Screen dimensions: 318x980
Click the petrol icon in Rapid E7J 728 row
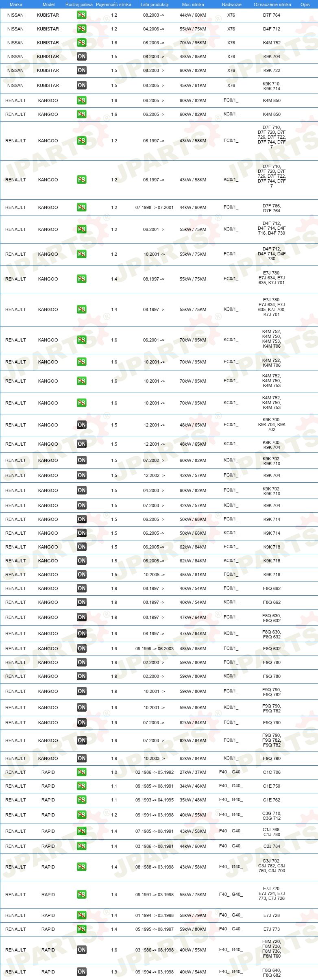[82, 915]
